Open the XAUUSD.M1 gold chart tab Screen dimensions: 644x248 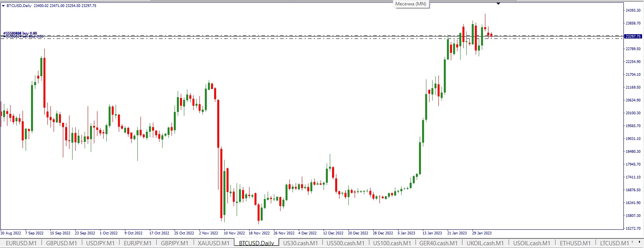tap(214, 243)
